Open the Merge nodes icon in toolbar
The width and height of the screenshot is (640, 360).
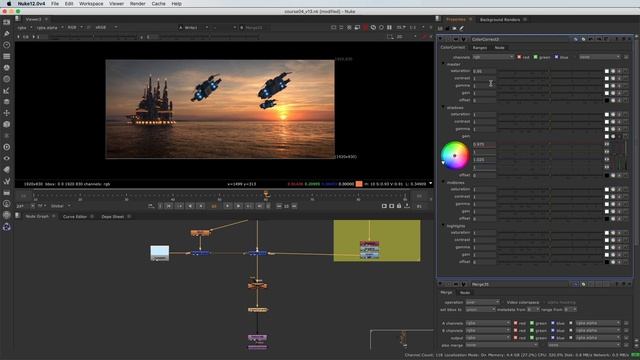(x=7, y=102)
